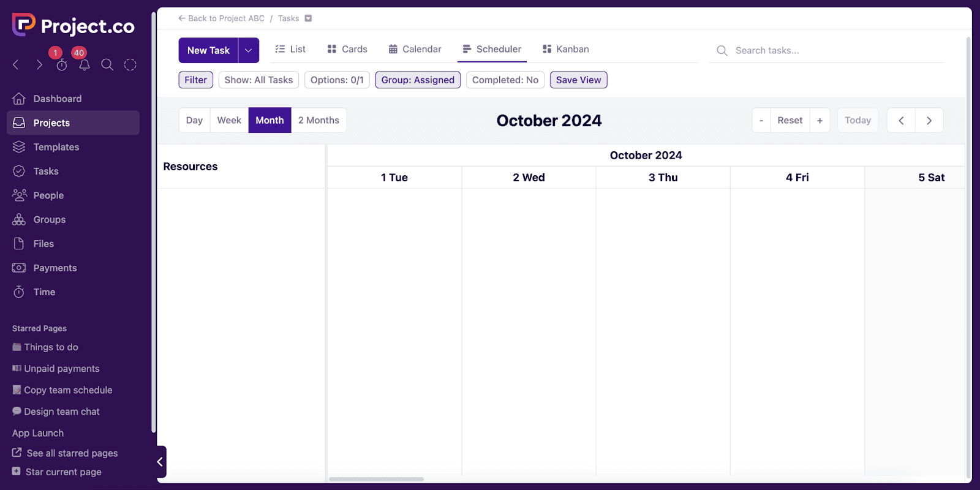This screenshot has height=490, width=980.
Task: Switch to the Kanban tab
Action: (565, 49)
